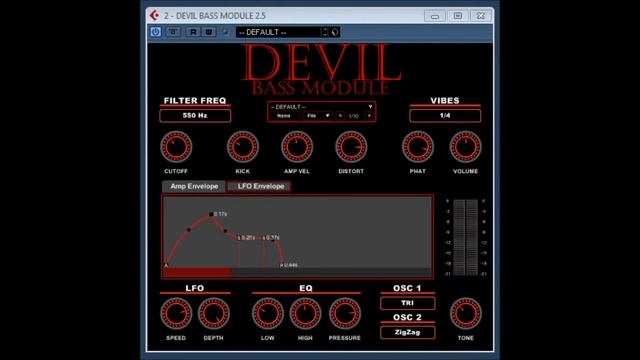Click the DISTORT knob

pyautogui.click(x=351, y=147)
